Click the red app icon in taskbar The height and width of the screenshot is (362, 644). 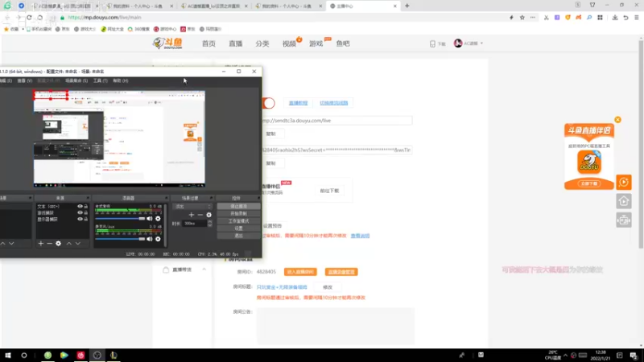80,355
